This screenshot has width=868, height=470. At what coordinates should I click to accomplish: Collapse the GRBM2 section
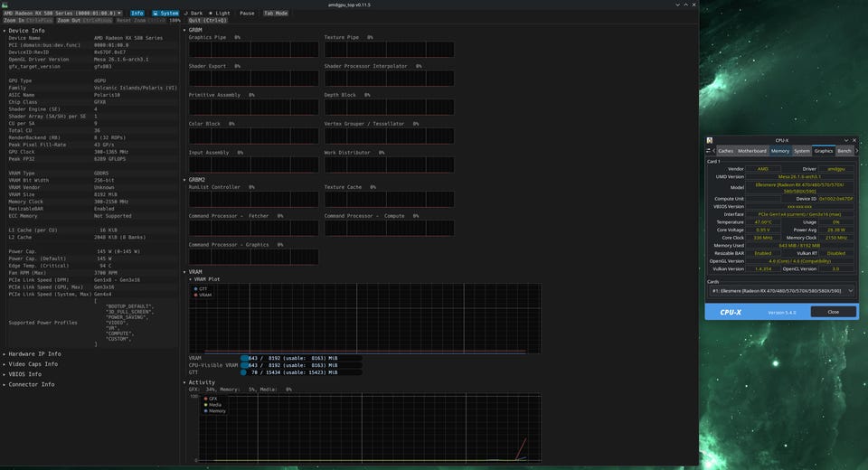click(x=195, y=179)
